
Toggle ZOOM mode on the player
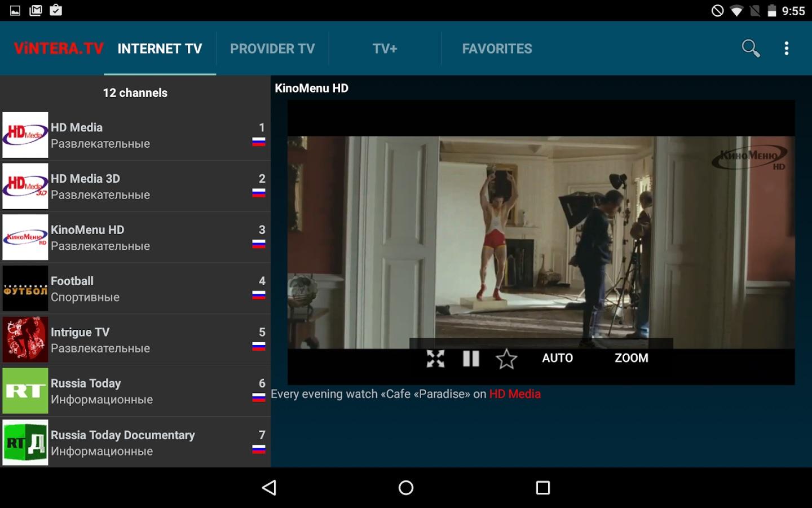click(631, 358)
